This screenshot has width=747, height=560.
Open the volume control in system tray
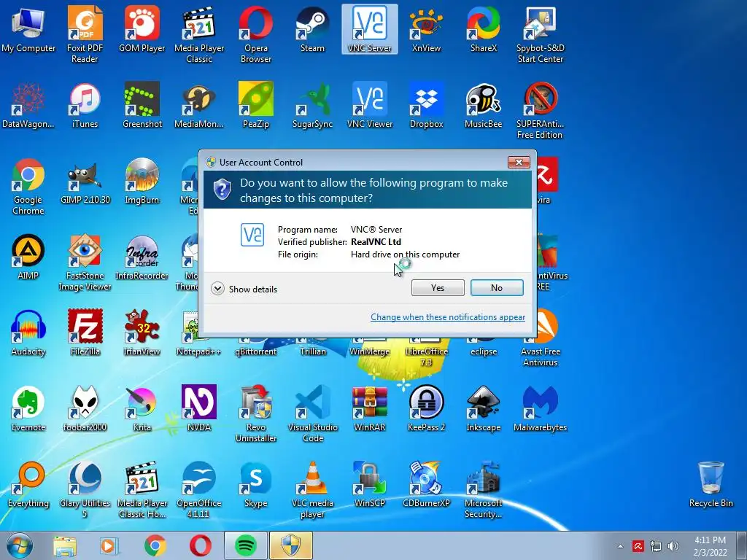673,546
